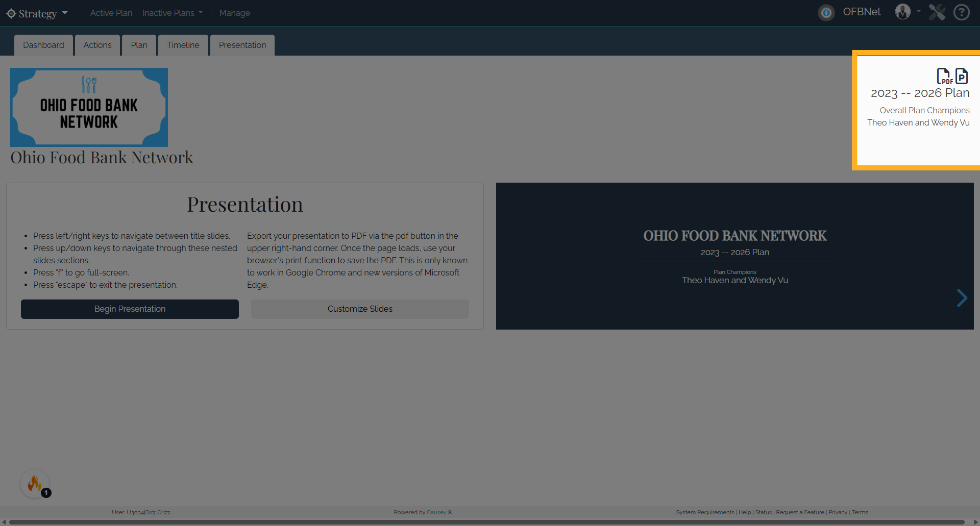Viewport: 980px width, 526px height.
Task: Click the User: U3034|Org: O177 footer text
Action: [x=141, y=512]
